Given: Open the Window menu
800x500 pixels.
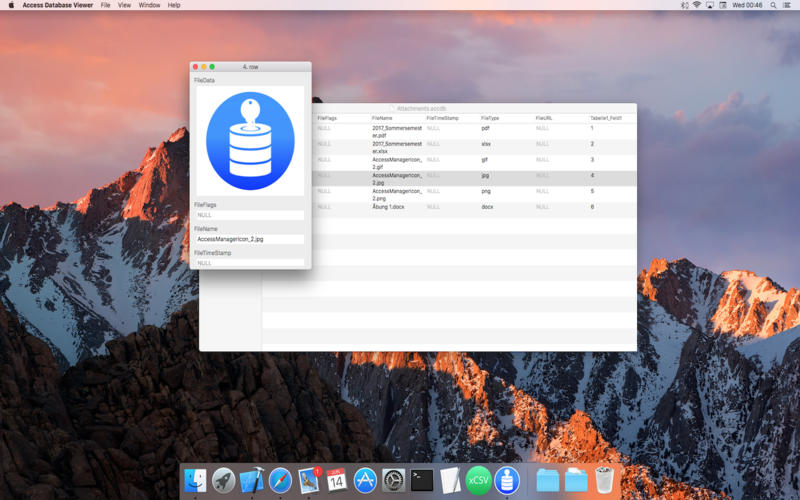Looking at the screenshot, I should tap(149, 5).
